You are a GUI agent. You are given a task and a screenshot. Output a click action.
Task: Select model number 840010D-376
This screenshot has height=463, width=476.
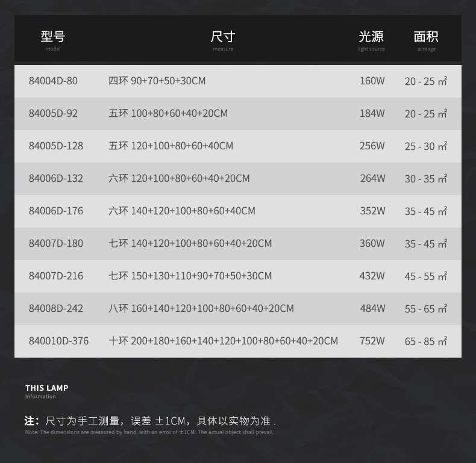click(58, 341)
